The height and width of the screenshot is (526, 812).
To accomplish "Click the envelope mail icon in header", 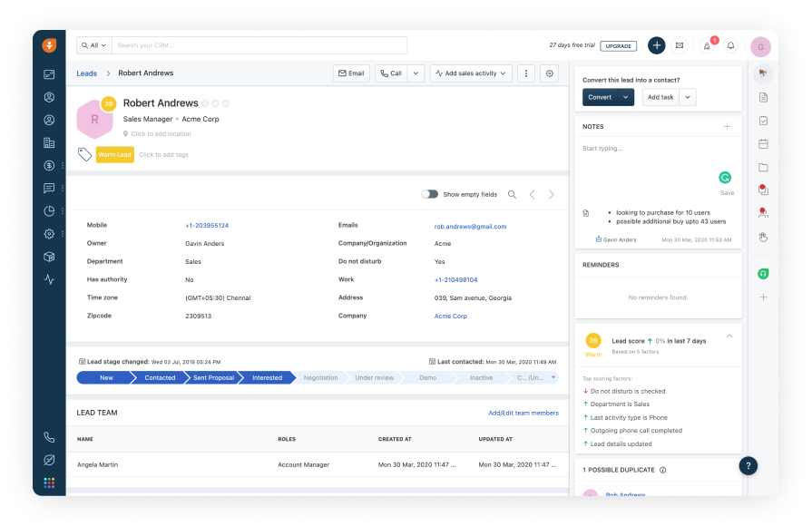I will [x=680, y=45].
